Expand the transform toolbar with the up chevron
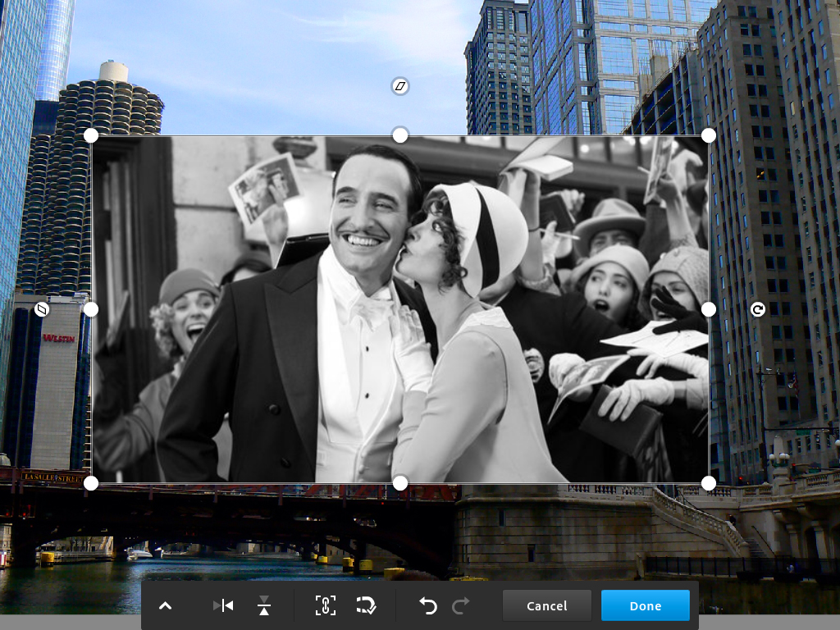 [166, 606]
